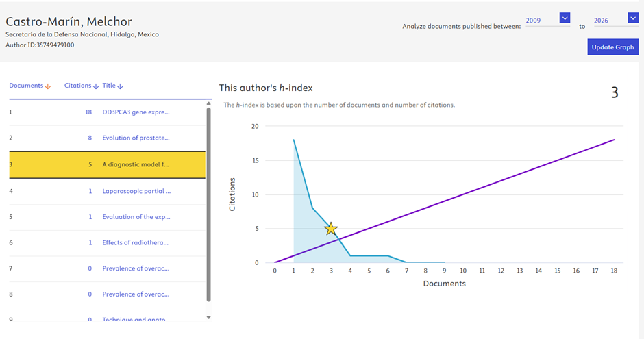The height and width of the screenshot is (339, 644).
Task: Sort by Documents column arrow
Action: [47, 86]
